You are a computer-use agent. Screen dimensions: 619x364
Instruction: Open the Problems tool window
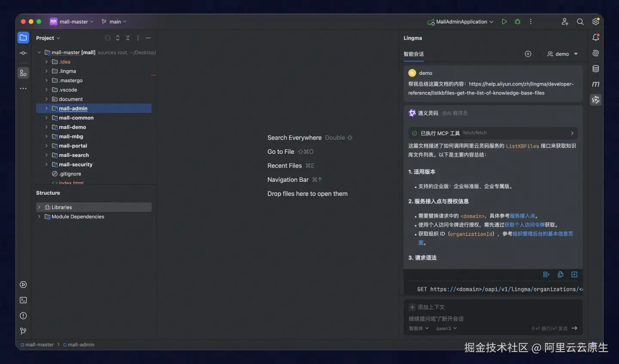pos(23,315)
